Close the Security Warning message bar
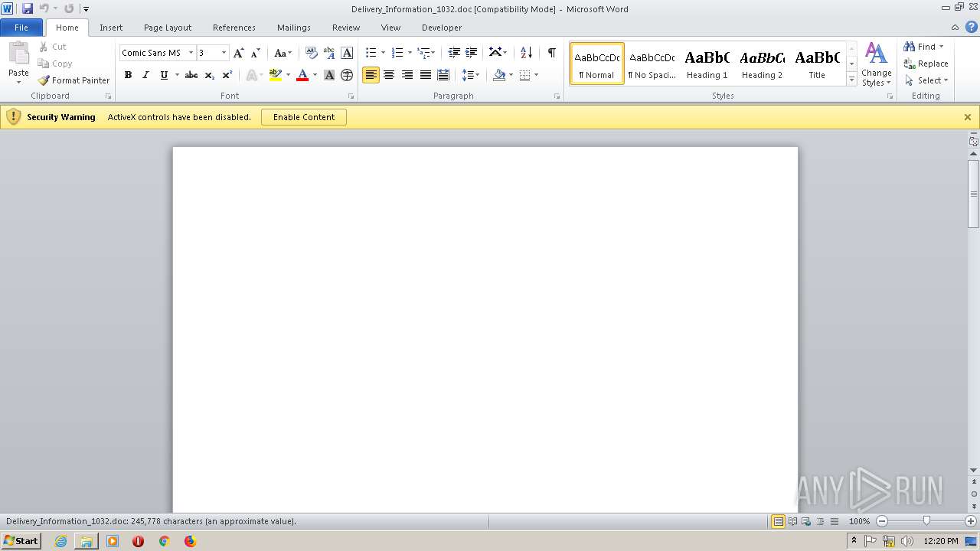The height and width of the screenshot is (551, 980). click(x=968, y=117)
